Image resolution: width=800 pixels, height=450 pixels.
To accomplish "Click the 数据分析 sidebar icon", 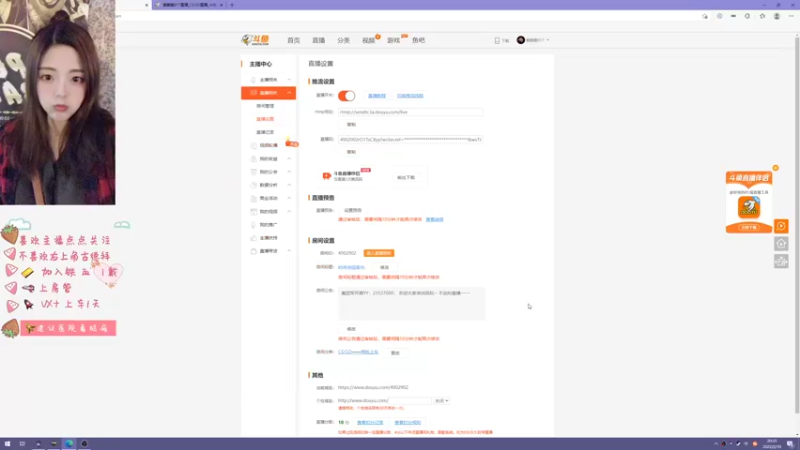I will [254, 185].
